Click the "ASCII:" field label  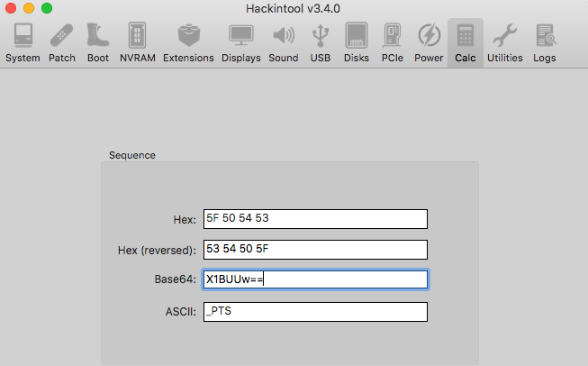pos(181,312)
